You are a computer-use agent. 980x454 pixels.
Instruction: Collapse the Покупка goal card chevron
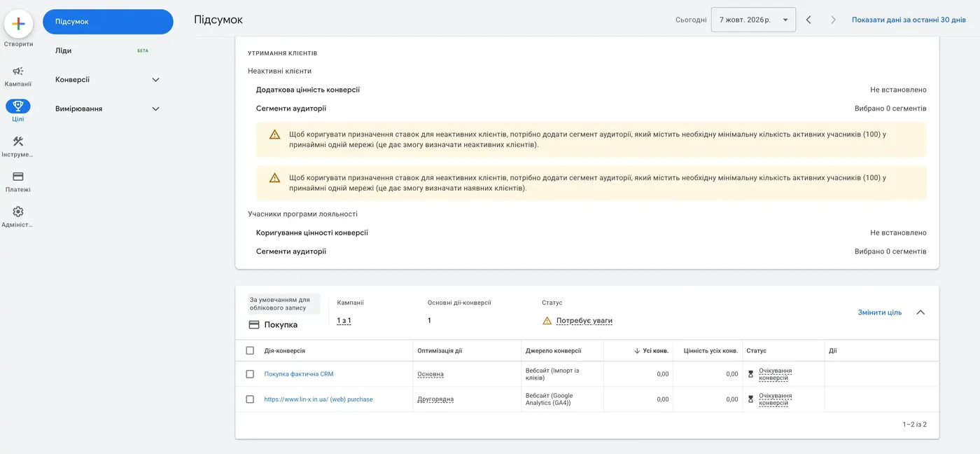tap(920, 312)
